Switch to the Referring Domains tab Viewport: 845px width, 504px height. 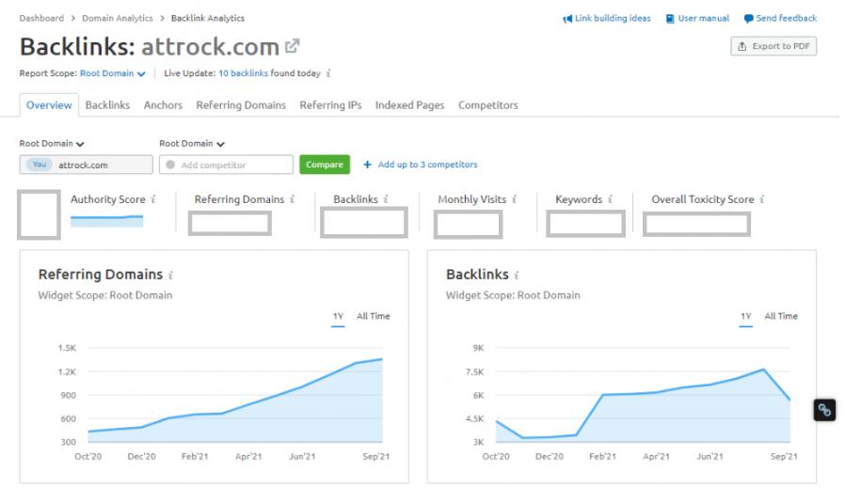241,105
